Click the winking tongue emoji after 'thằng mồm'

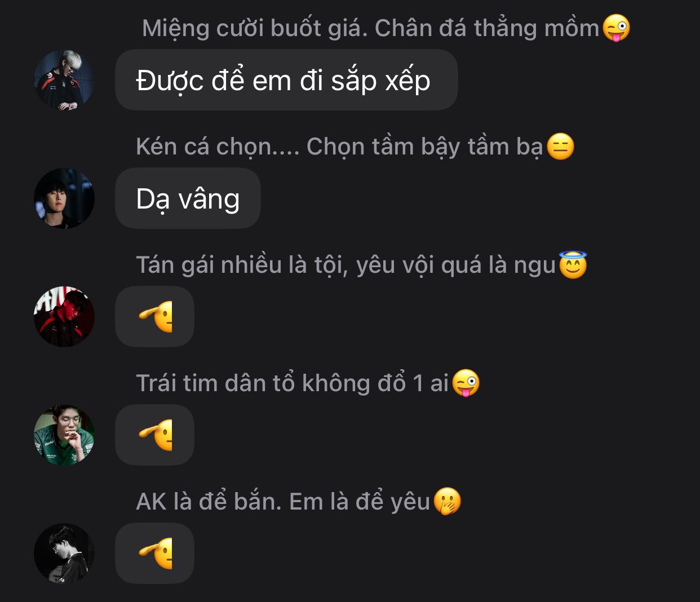[616, 28]
